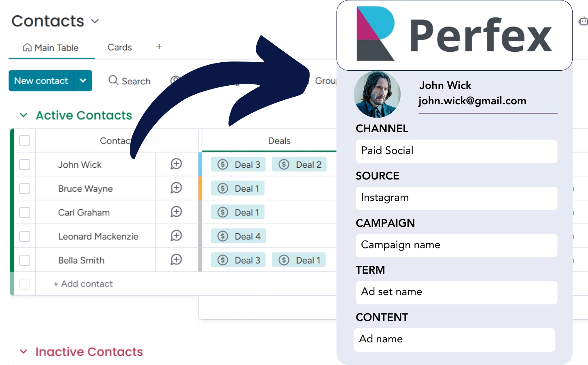Open conversation icon for Bruce Wayne

(176, 188)
